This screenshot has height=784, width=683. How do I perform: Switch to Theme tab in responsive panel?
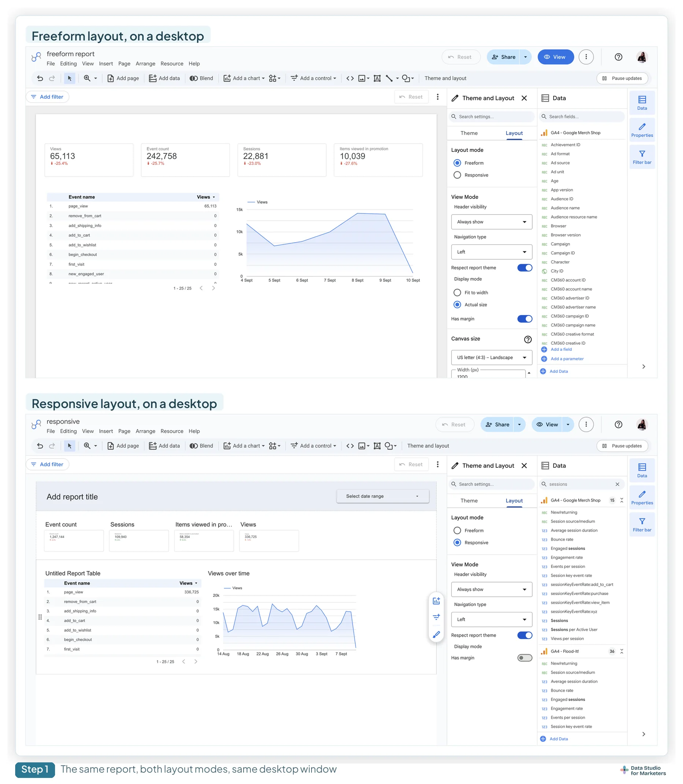(x=469, y=501)
